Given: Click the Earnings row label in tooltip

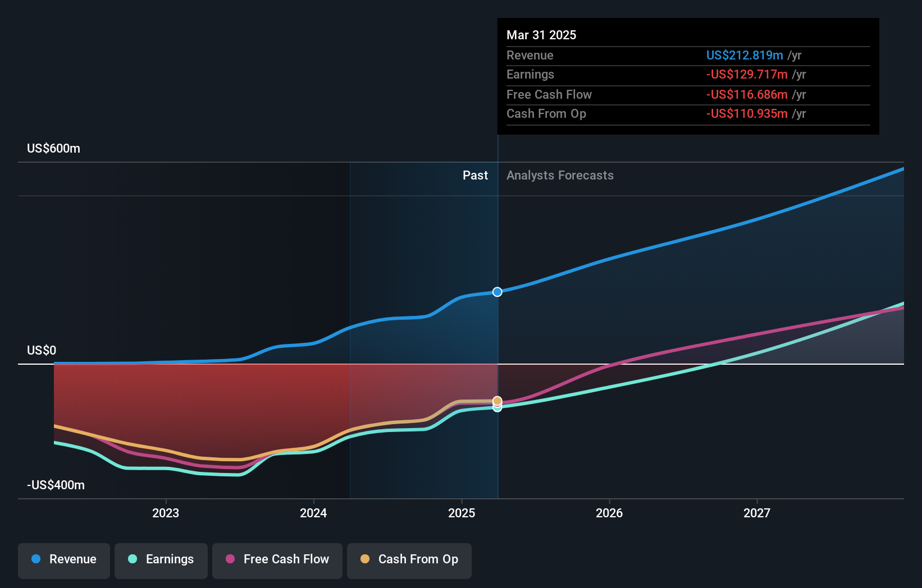Looking at the screenshot, I should pos(530,74).
